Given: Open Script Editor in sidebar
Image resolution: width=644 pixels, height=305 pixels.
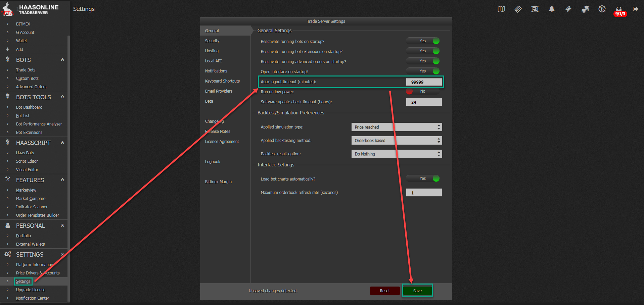Looking at the screenshot, I should pyautogui.click(x=27, y=161).
